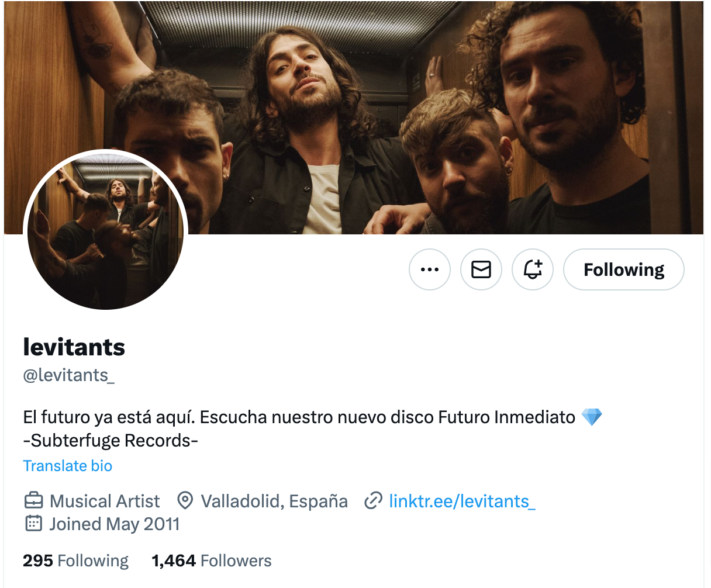
Task: Click the chain link icon
Action: (373, 501)
